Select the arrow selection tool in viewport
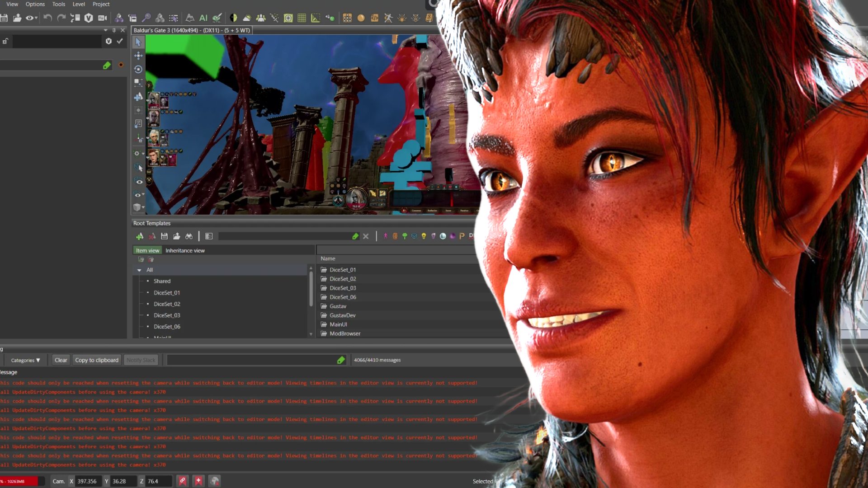The width and height of the screenshot is (868, 488). pos(138,42)
